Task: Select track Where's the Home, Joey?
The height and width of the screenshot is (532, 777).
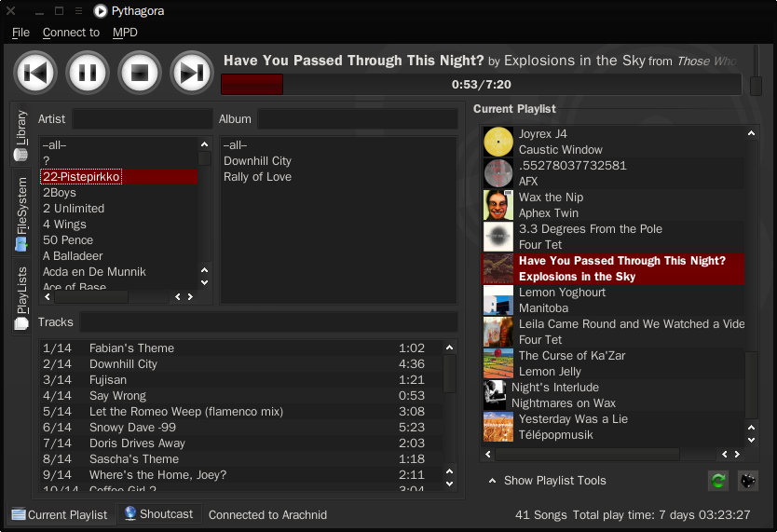Action: coord(241,475)
